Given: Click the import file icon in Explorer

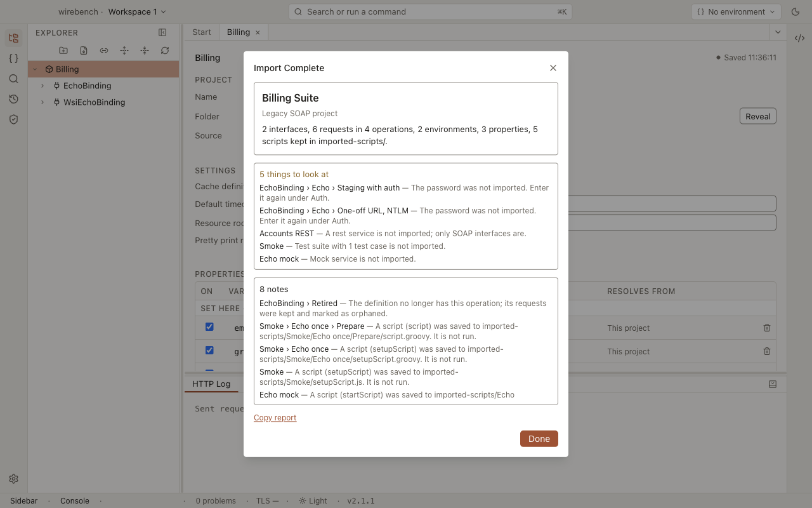Looking at the screenshot, I should (84, 50).
